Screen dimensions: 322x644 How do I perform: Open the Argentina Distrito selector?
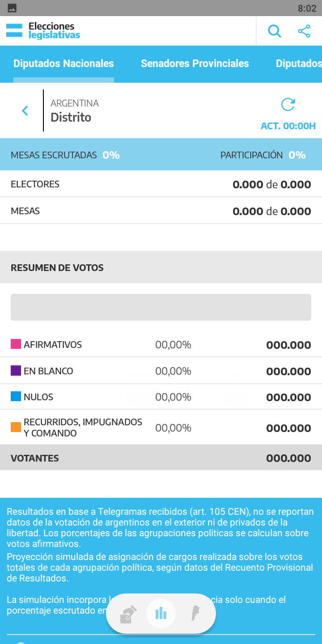tap(75, 111)
